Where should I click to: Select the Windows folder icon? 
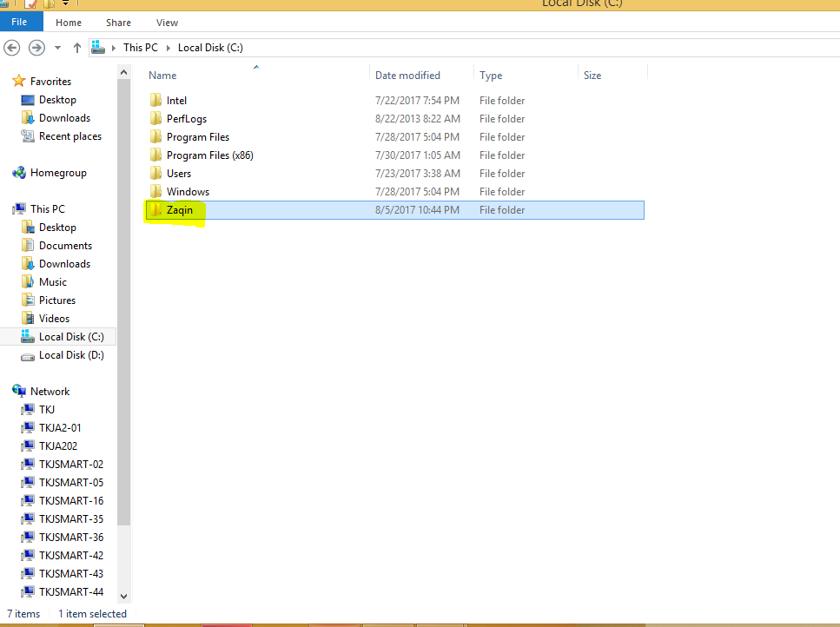coord(155,191)
